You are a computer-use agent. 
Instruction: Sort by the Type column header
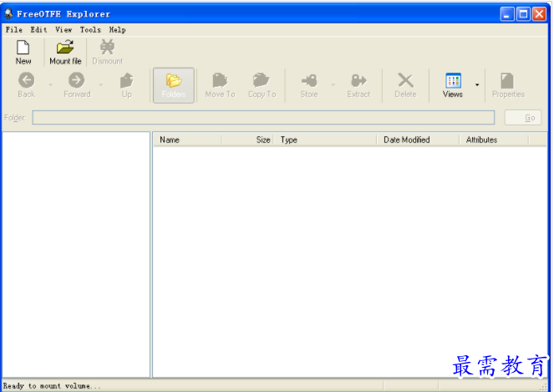(x=325, y=140)
